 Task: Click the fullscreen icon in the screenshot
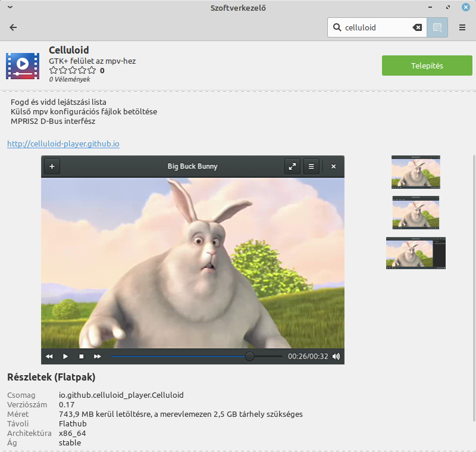[x=292, y=167]
